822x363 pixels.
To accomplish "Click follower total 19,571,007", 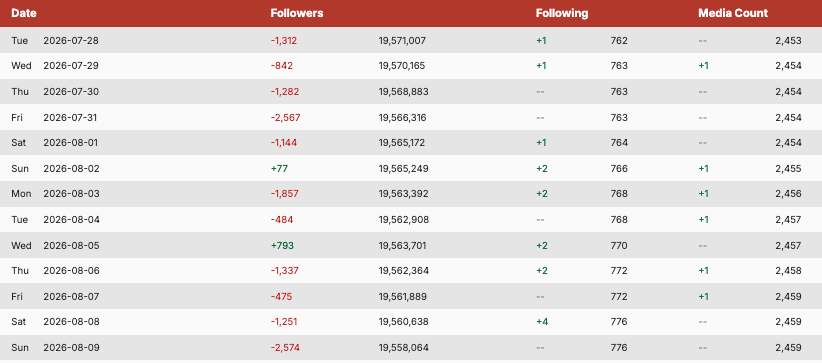I will (x=402, y=40).
